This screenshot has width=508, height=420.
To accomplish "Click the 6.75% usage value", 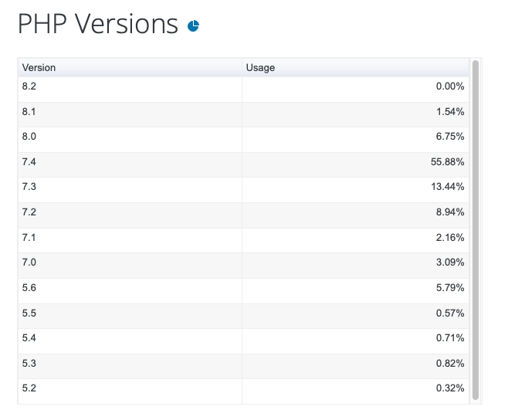I will 450,137.
